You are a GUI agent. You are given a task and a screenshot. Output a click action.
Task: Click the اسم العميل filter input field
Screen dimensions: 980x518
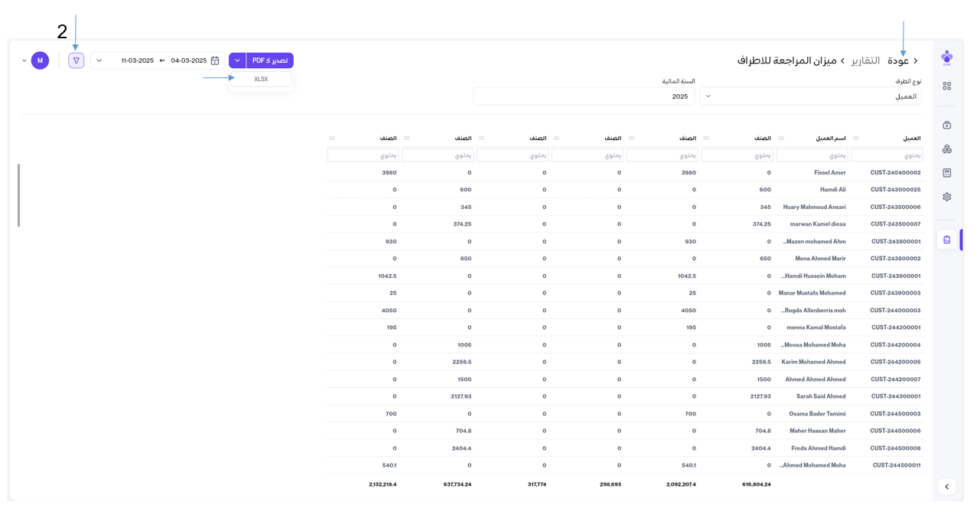click(x=812, y=155)
